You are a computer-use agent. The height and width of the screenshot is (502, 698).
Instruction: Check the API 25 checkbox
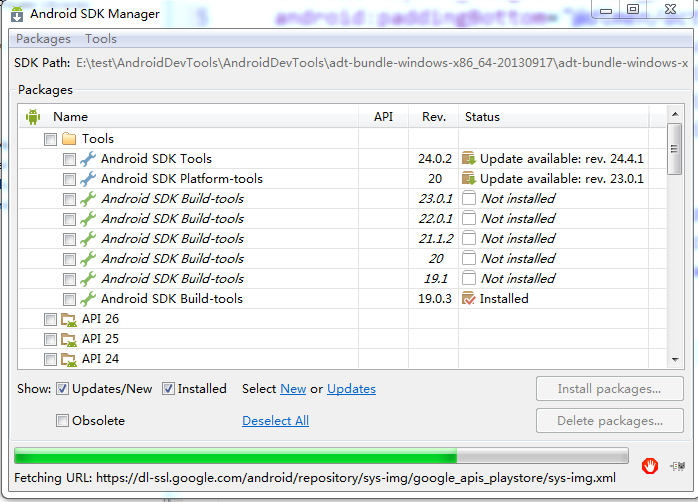click(x=50, y=340)
